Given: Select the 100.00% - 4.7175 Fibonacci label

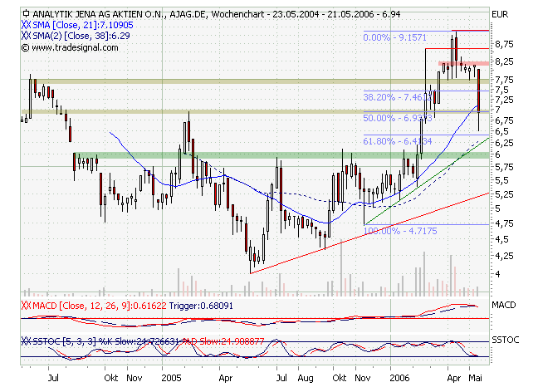Looking at the screenshot, I should click(397, 230).
